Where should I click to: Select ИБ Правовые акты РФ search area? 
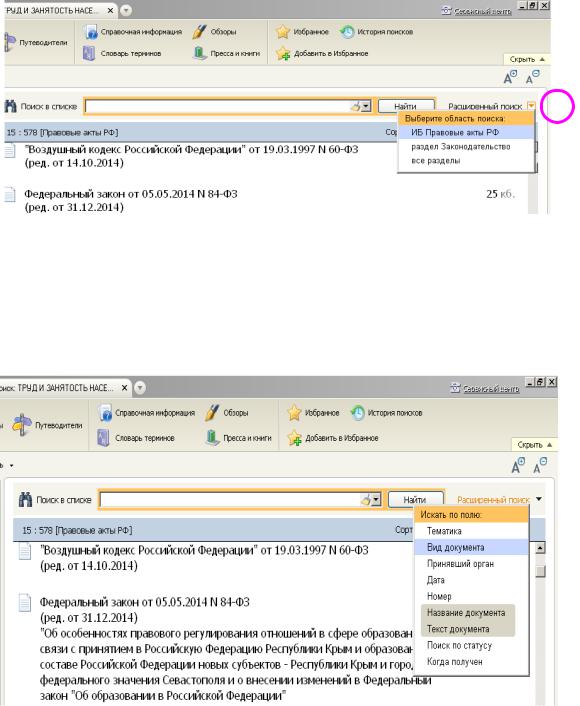466,132
